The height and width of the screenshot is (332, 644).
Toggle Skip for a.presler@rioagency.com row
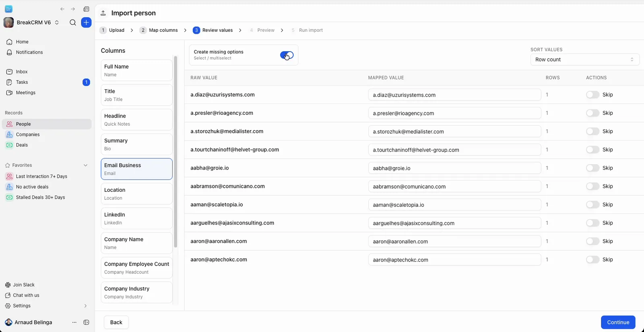(592, 113)
